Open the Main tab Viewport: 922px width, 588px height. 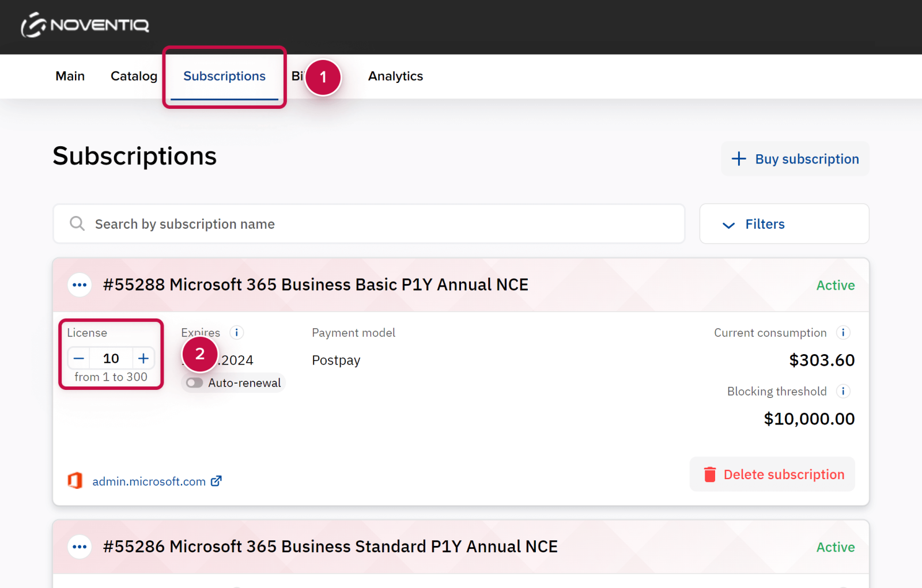(x=70, y=76)
